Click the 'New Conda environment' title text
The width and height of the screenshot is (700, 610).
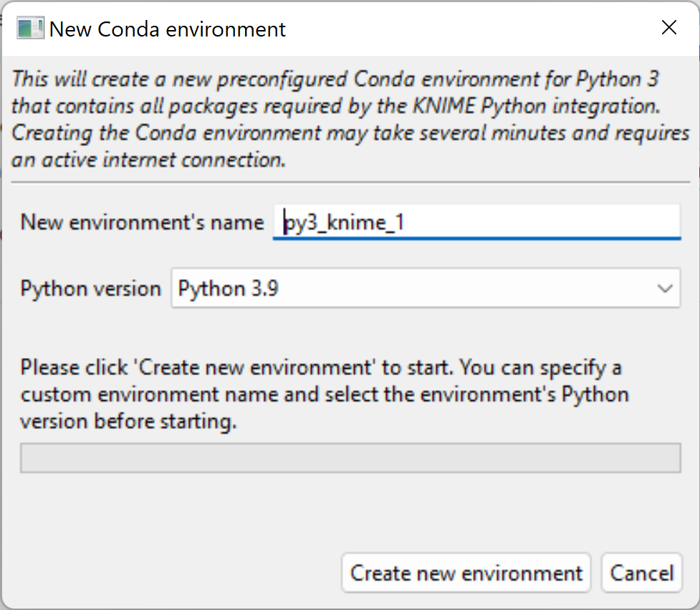tap(168, 29)
